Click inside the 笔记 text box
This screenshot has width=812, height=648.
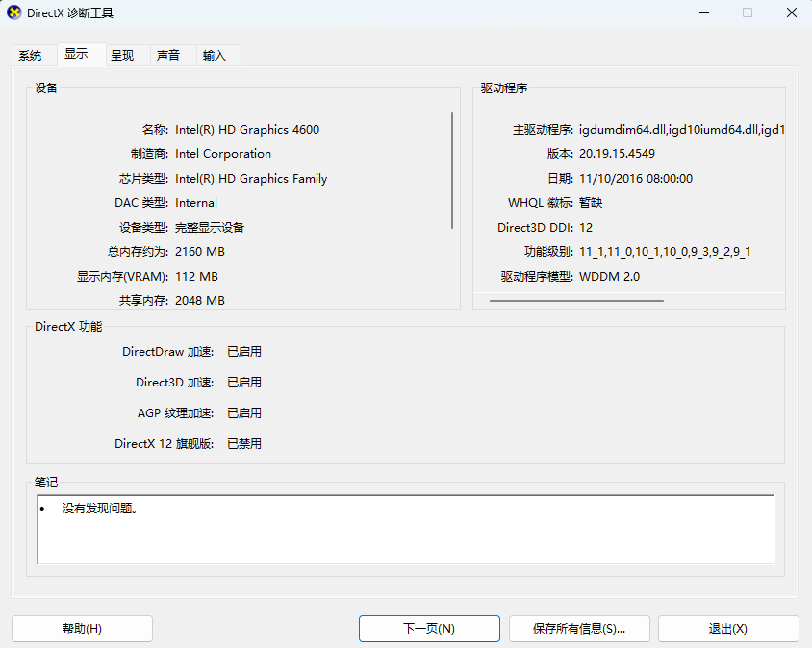click(x=405, y=529)
